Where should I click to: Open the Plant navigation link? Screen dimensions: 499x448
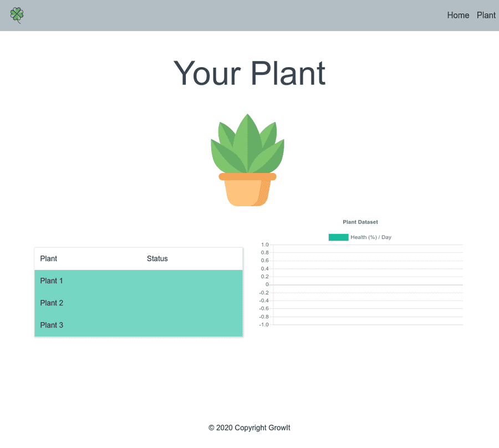486,15
